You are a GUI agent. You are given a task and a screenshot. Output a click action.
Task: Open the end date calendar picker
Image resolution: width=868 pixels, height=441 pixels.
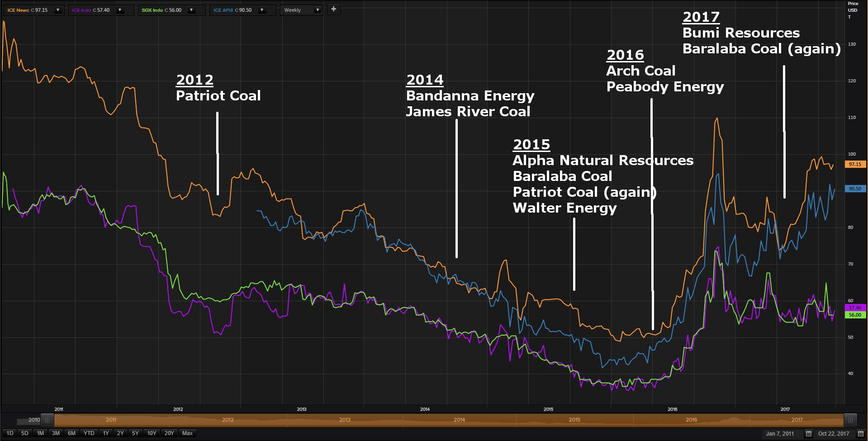click(x=861, y=433)
